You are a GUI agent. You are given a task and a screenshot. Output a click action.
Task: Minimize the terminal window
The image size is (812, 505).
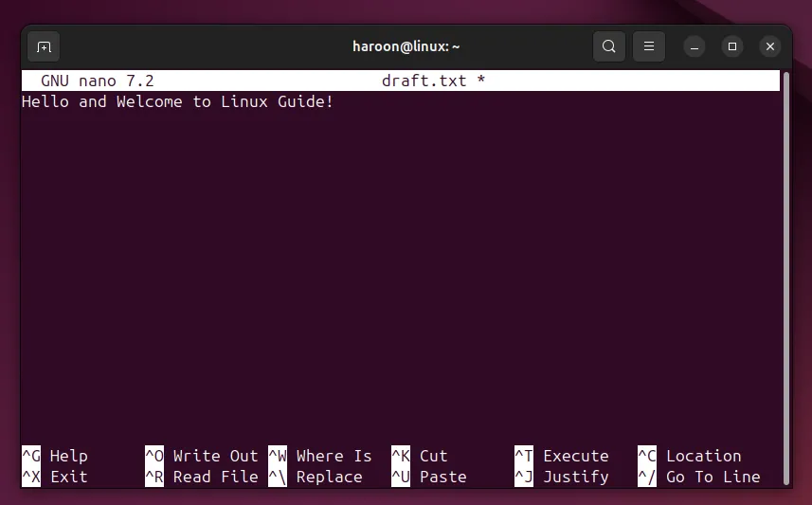point(695,46)
